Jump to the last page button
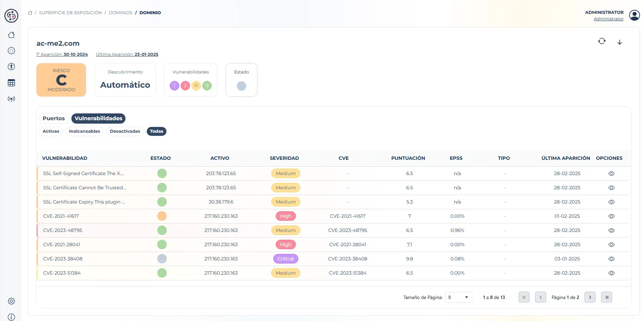Image resolution: width=644 pixels, height=321 pixels. [x=606, y=297]
